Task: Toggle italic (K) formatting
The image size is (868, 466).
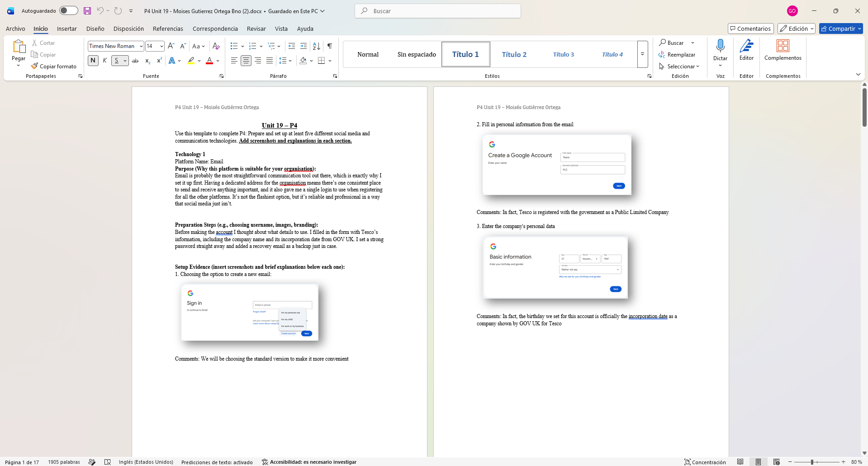Action: point(105,61)
